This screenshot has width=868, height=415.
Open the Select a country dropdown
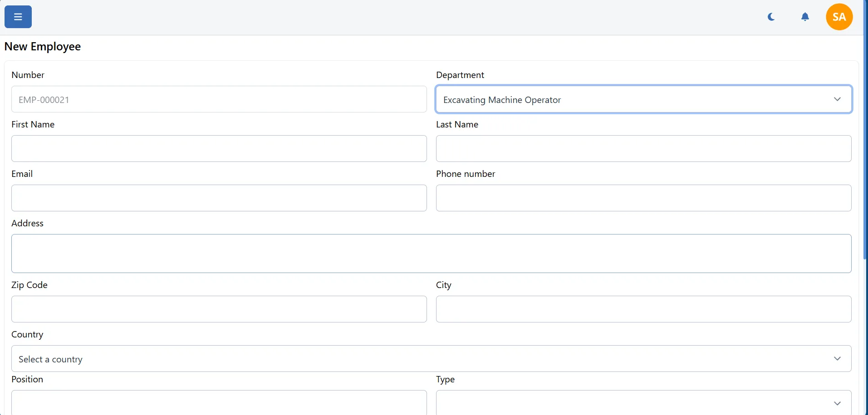[431, 359]
